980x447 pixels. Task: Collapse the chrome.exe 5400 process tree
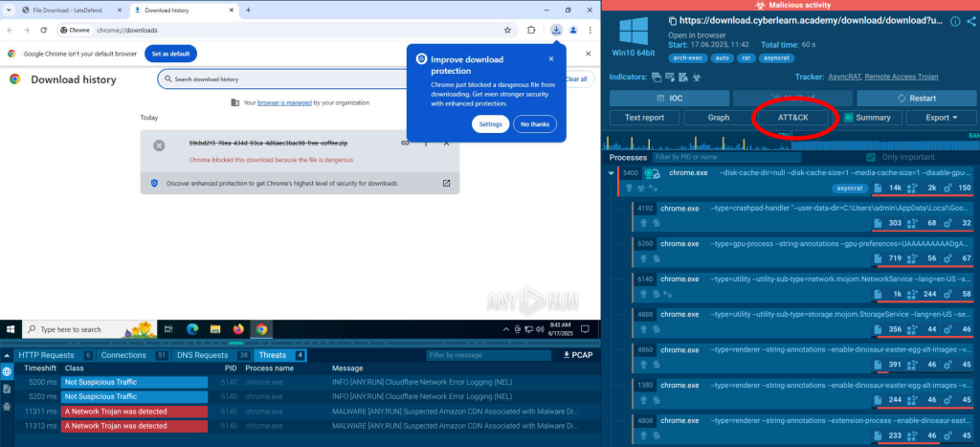612,173
